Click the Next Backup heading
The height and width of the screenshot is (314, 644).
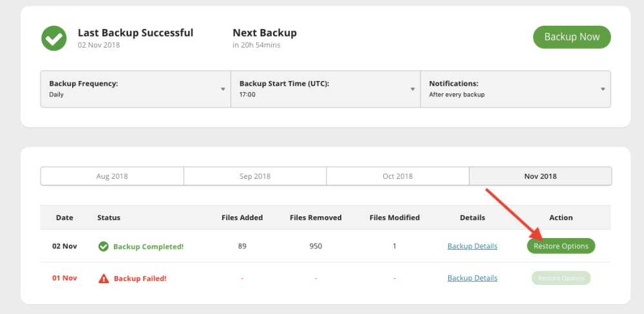point(265,32)
